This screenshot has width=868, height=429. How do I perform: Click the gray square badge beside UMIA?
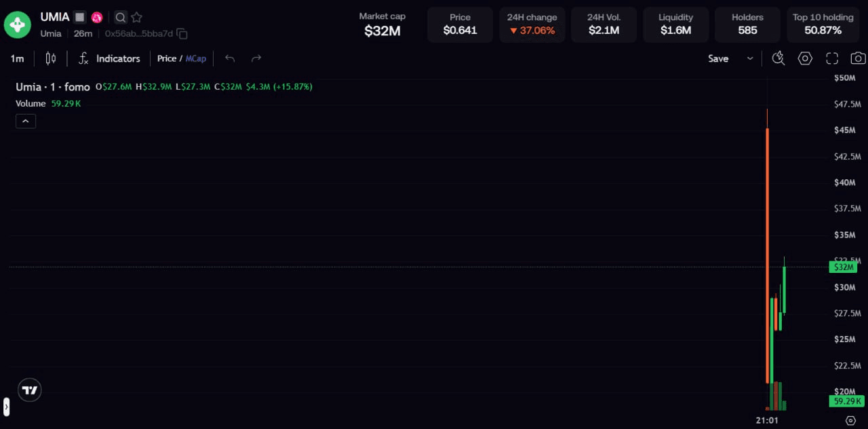[80, 17]
